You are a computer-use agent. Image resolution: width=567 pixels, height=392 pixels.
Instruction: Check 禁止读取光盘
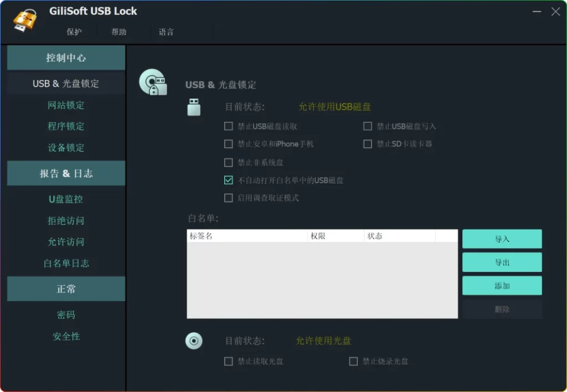[228, 361]
